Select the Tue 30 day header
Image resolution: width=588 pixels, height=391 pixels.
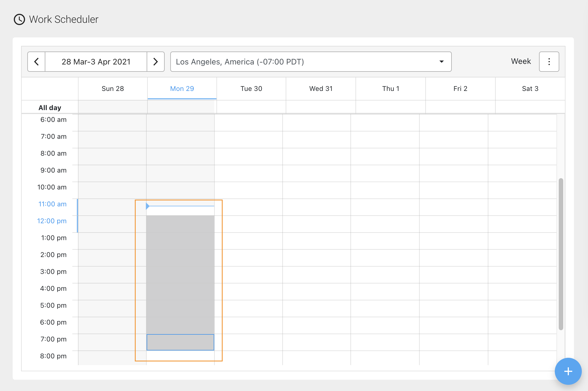tap(251, 89)
